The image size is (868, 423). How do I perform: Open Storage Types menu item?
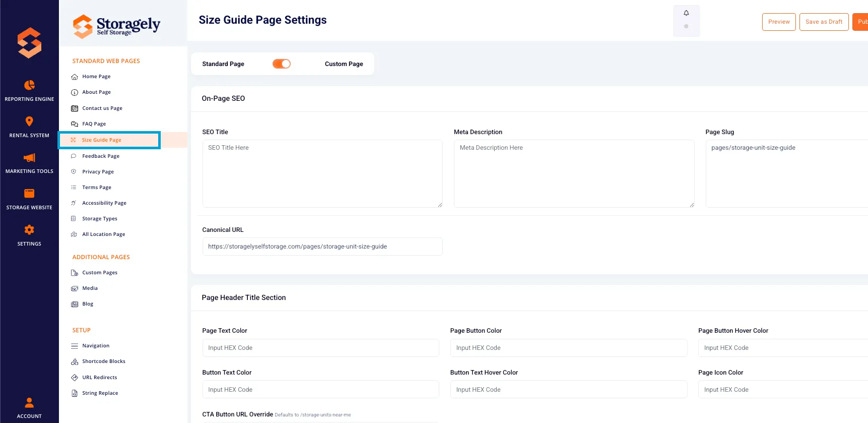(100, 219)
